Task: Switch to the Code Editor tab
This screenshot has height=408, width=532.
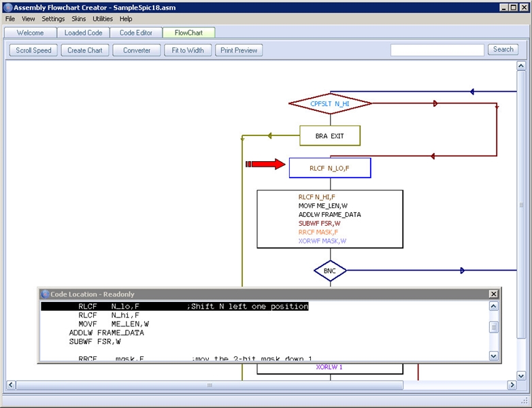Action: point(135,33)
